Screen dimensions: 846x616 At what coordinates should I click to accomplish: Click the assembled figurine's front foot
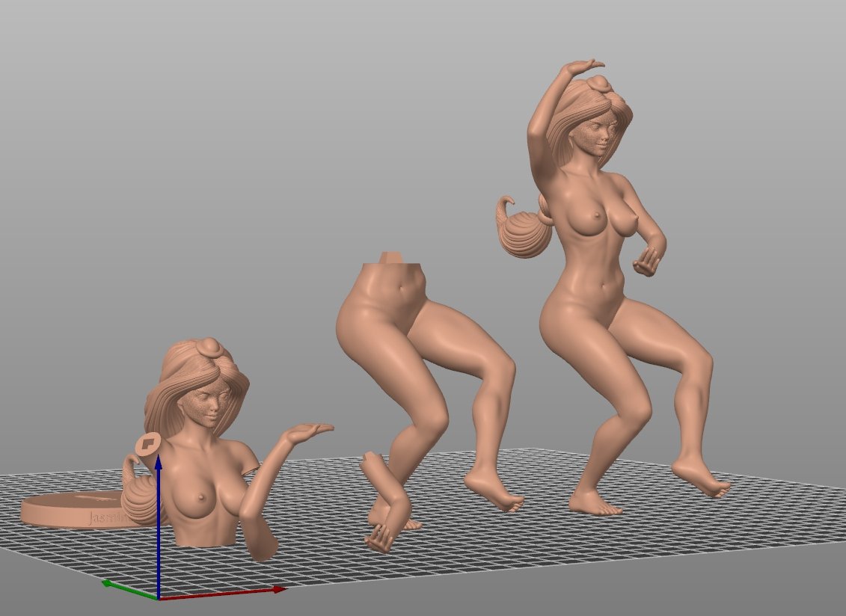point(596,505)
